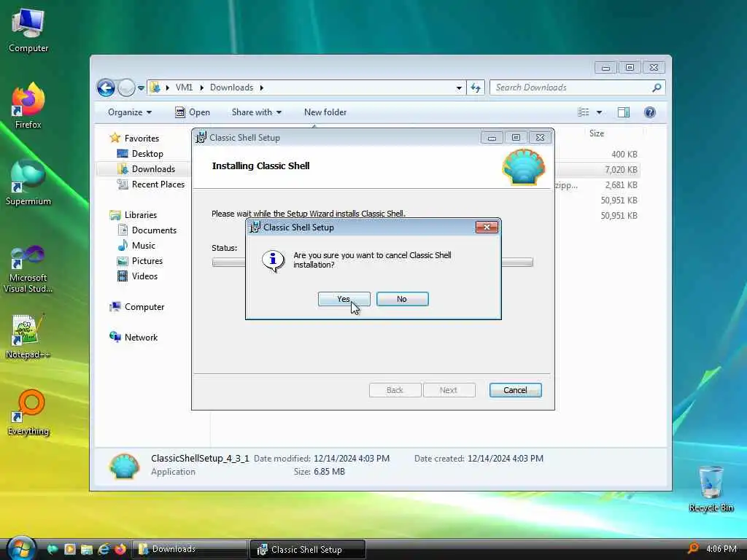Click the installation progress bar
Screen dimensions: 747x560
pyautogui.click(x=373, y=262)
